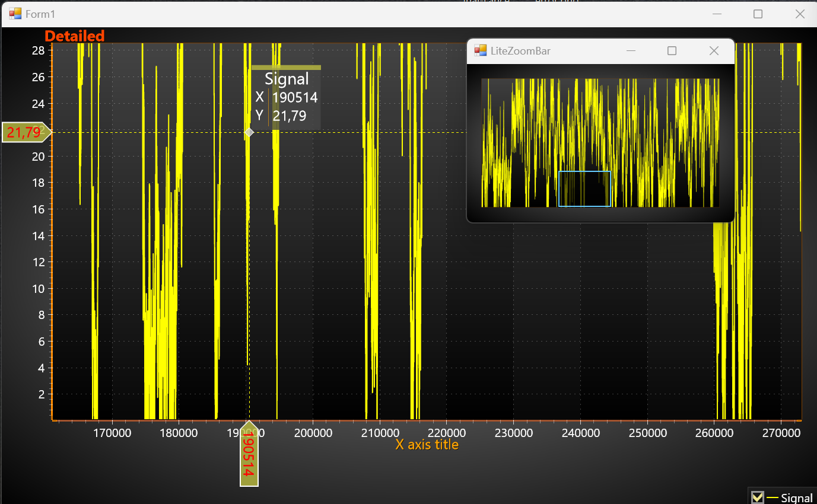Close the Form1 window

click(x=799, y=14)
